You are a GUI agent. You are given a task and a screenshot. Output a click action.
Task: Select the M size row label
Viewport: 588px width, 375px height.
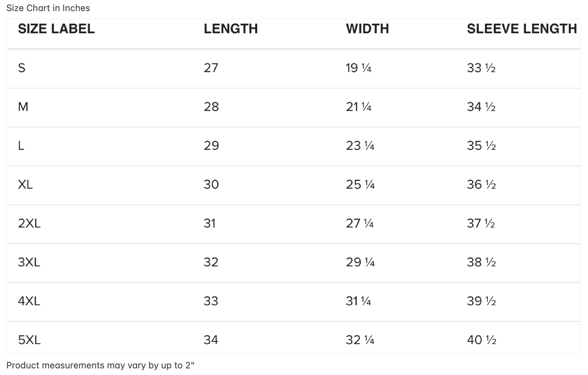[23, 107]
